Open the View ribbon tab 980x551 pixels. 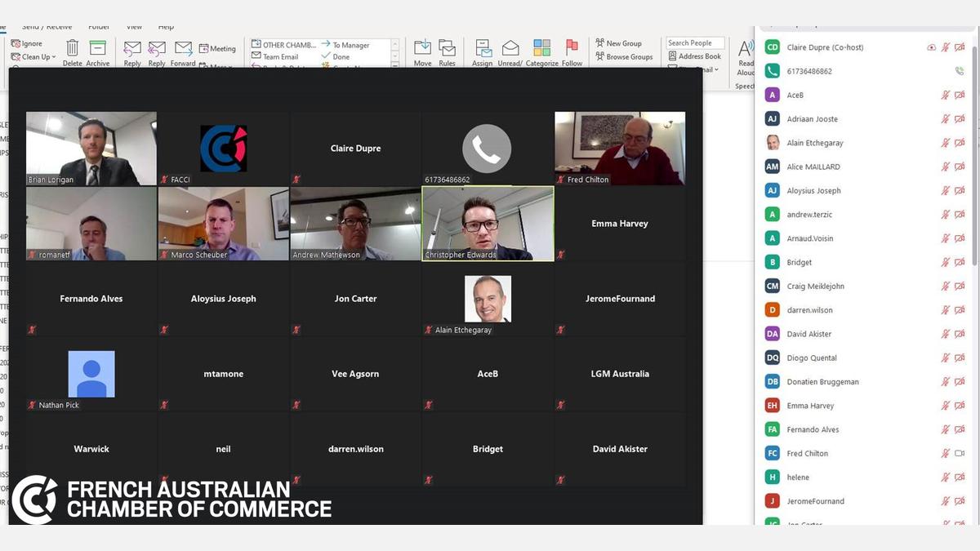(x=134, y=27)
